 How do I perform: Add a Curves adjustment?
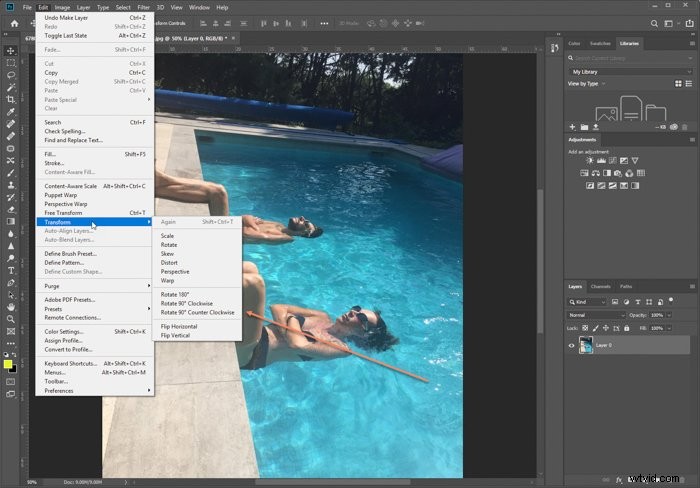click(x=612, y=160)
